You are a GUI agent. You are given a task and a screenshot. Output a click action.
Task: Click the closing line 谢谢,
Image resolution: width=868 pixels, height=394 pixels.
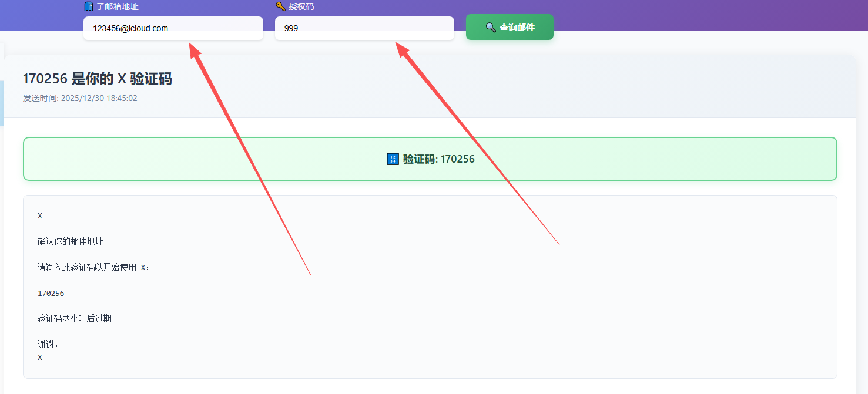click(x=48, y=345)
